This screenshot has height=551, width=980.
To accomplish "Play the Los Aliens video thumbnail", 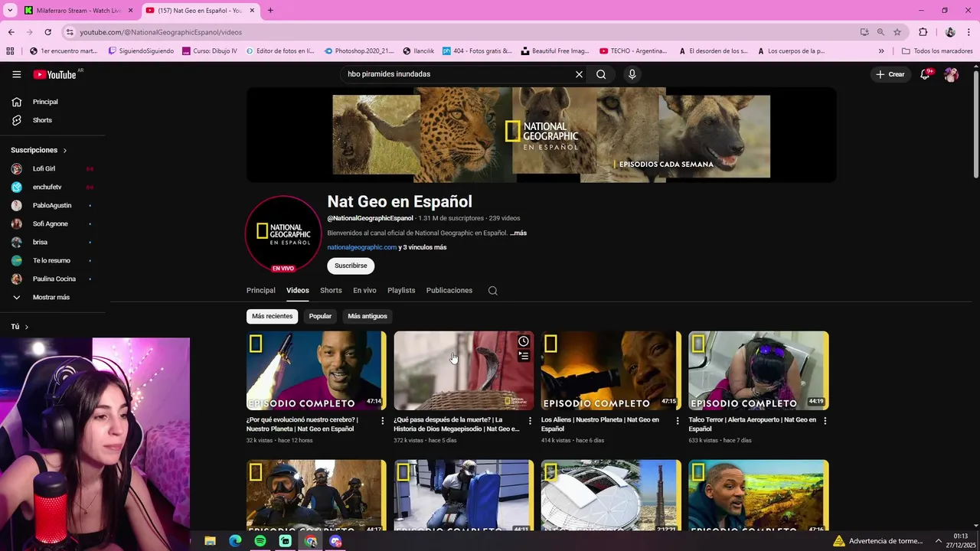I will pyautogui.click(x=611, y=370).
